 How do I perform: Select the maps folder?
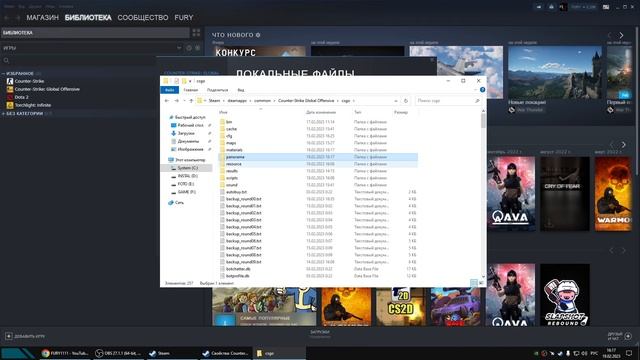point(318,143)
